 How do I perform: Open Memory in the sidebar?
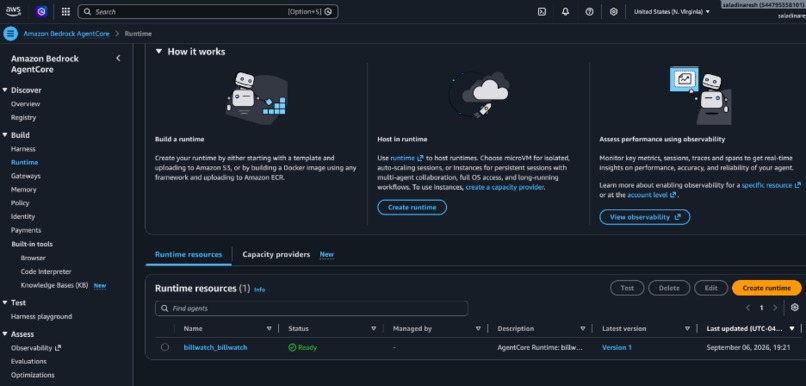click(24, 190)
